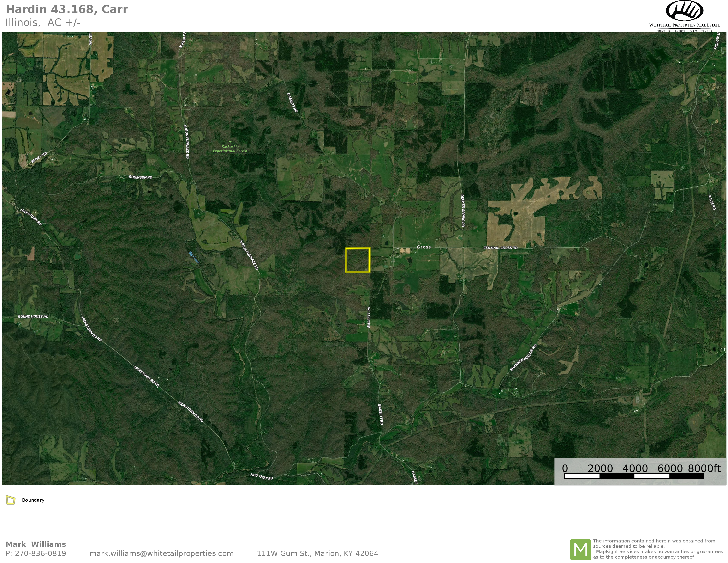728x563 pixels.
Task: Click the Whitetail Properties paw logo
Action: tap(684, 11)
